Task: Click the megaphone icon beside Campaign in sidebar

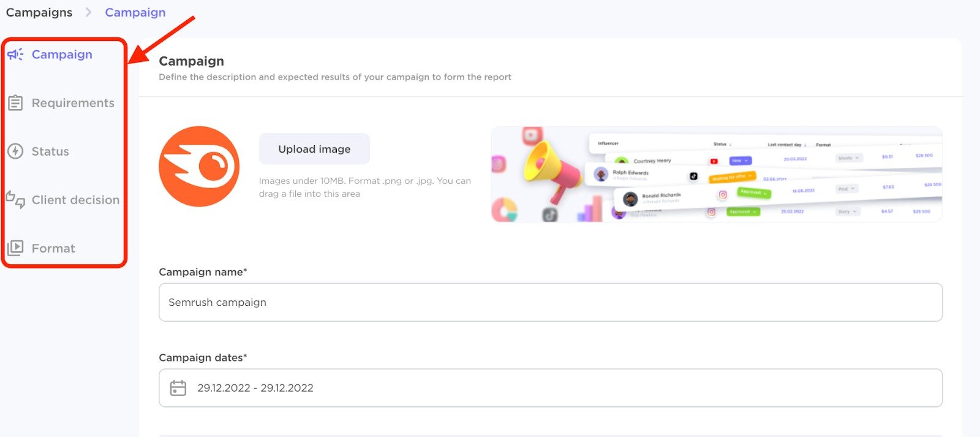Action: tap(15, 55)
